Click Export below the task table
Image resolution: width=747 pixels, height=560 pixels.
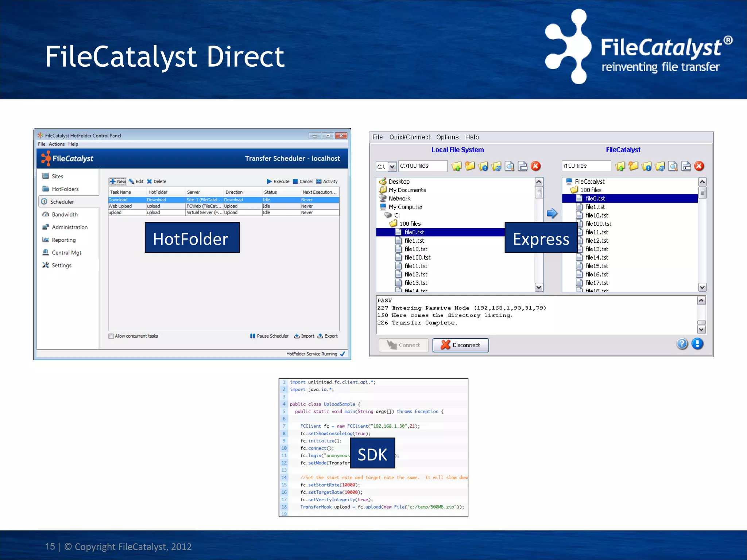[x=328, y=336]
